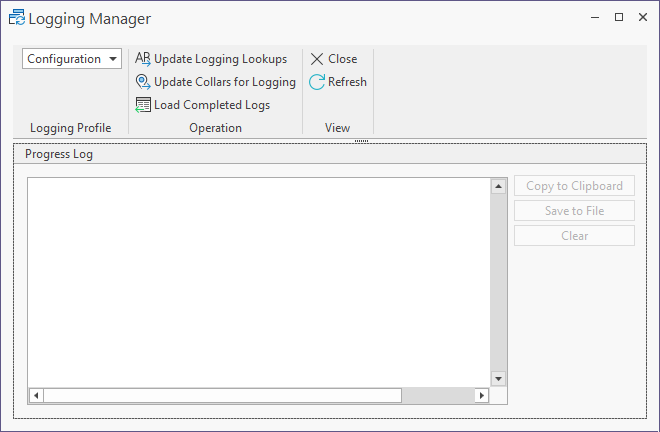Click the vertical scrollbar up arrow
The width and height of the screenshot is (660, 432).
coord(498,186)
